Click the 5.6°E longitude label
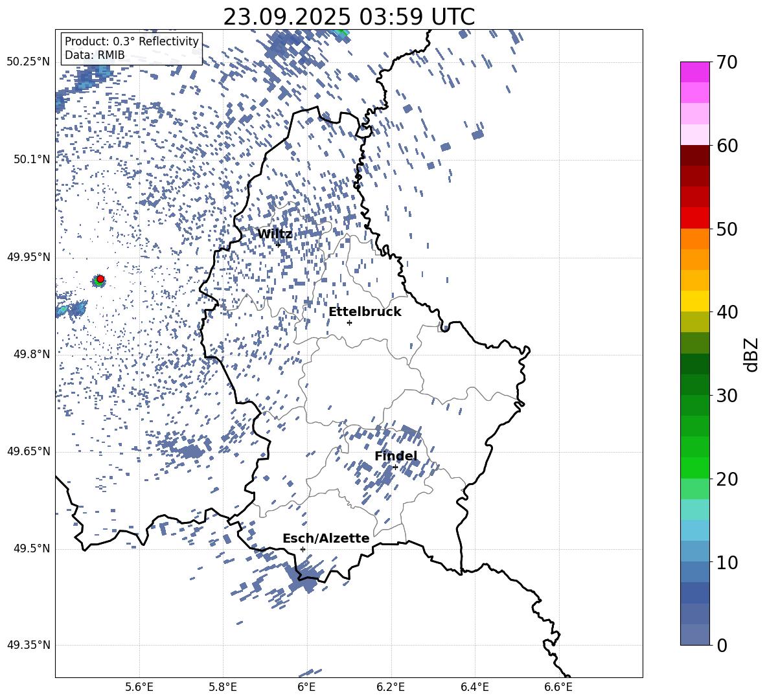 [139, 687]
